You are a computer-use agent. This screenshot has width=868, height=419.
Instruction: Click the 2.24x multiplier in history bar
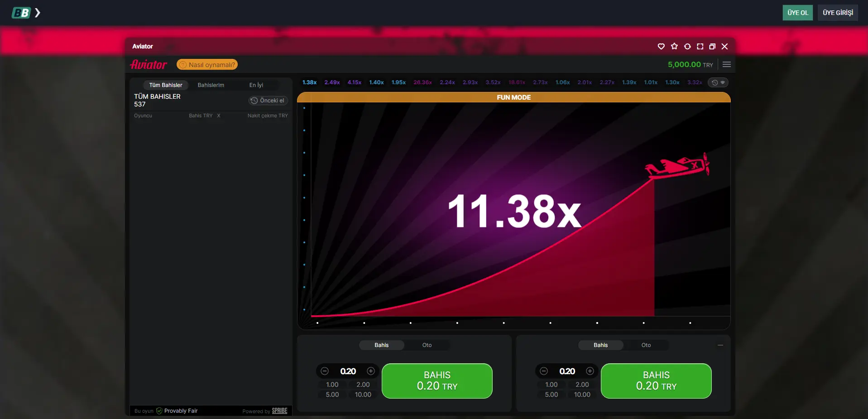coord(447,82)
